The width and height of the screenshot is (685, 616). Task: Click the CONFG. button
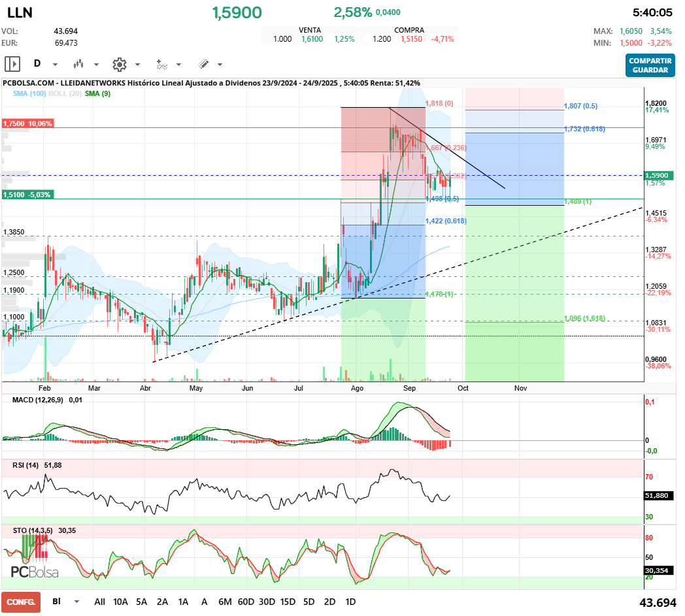pyautogui.click(x=21, y=602)
